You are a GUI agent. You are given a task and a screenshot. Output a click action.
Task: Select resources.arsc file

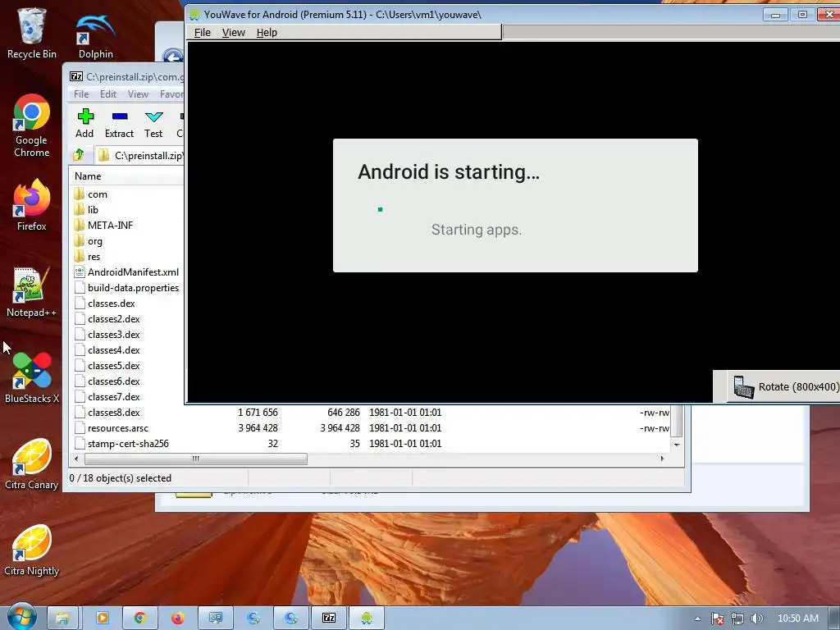point(118,428)
